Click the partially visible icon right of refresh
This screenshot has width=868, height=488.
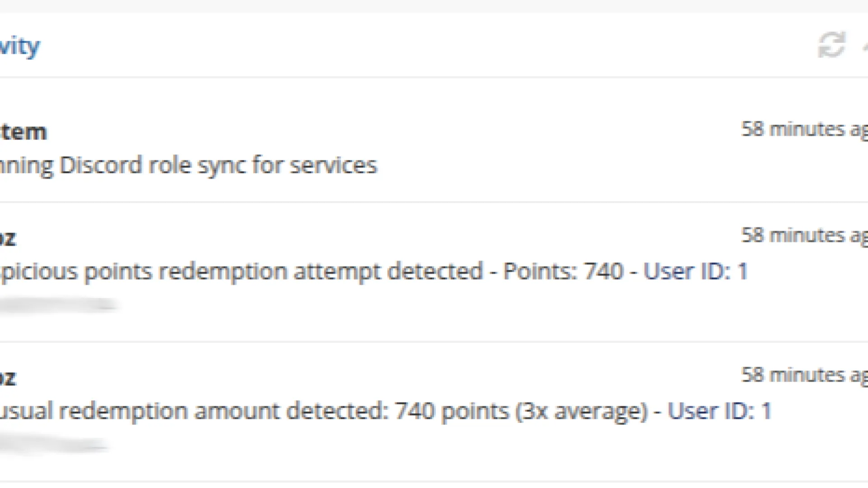[864, 45]
